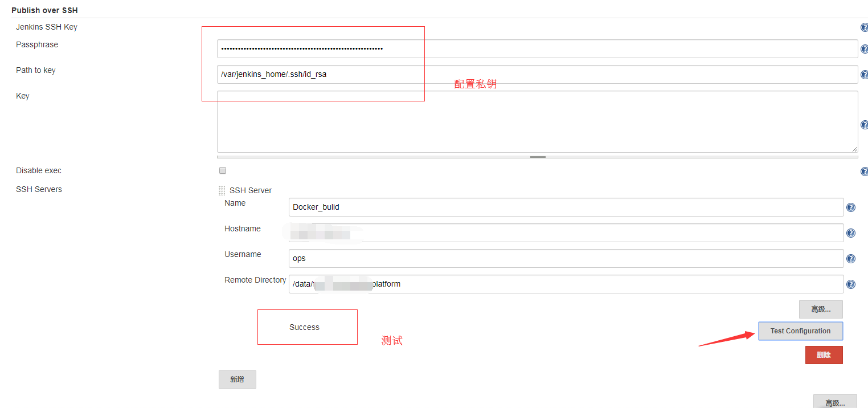Click the Test Configuration button
This screenshot has width=868, height=408.
point(800,331)
